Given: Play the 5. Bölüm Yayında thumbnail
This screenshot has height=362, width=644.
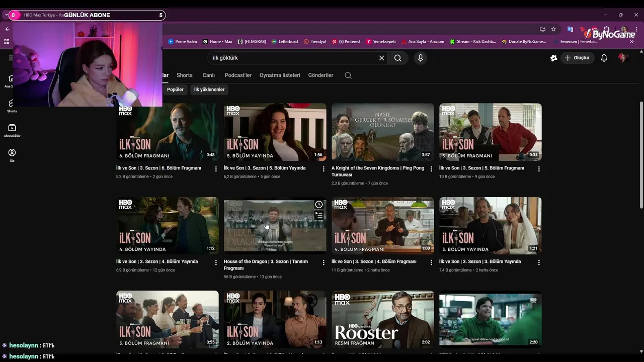Looking at the screenshot, I should pyautogui.click(x=275, y=132).
